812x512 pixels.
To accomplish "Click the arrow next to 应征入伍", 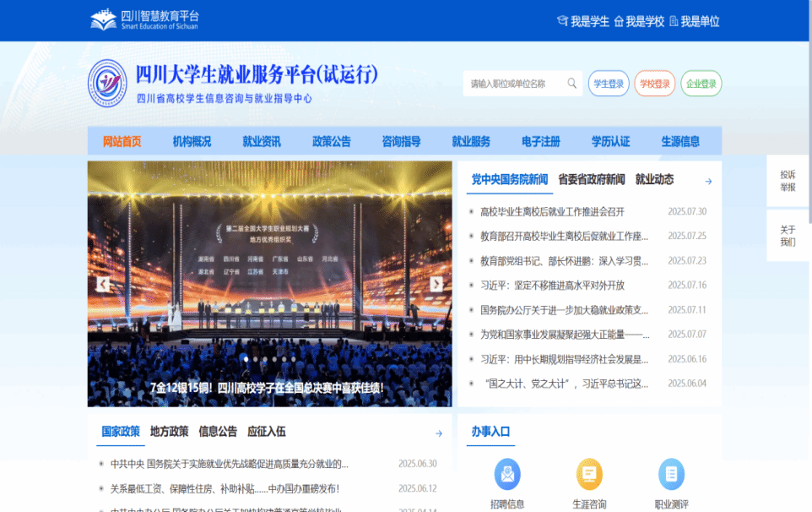I will [439, 433].
